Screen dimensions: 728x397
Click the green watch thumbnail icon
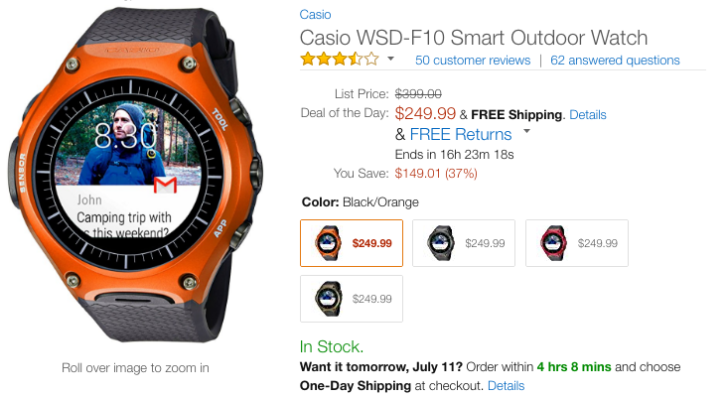pyautogui.click(x=328, y=299)
